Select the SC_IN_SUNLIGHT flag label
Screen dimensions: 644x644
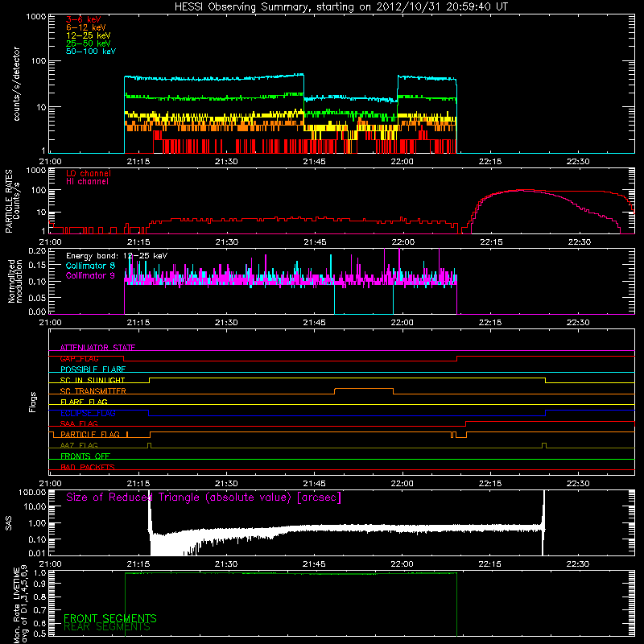click(93, 380)
